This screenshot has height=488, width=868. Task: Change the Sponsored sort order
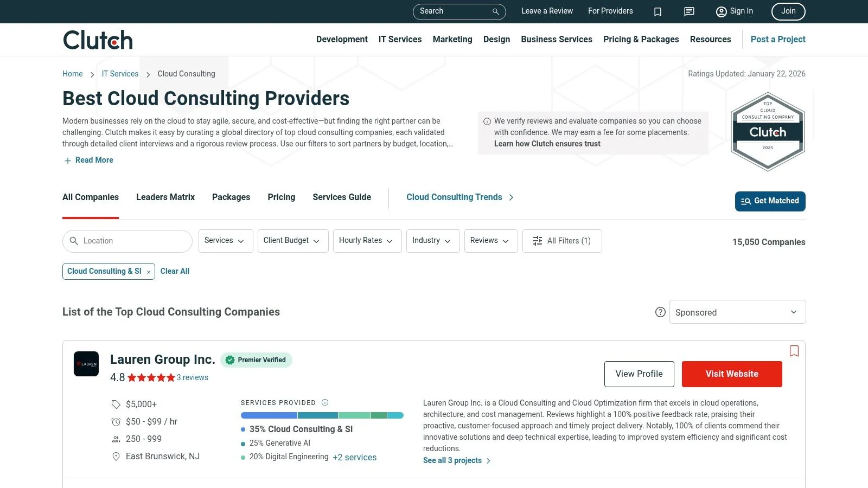[x=737, y=312]
